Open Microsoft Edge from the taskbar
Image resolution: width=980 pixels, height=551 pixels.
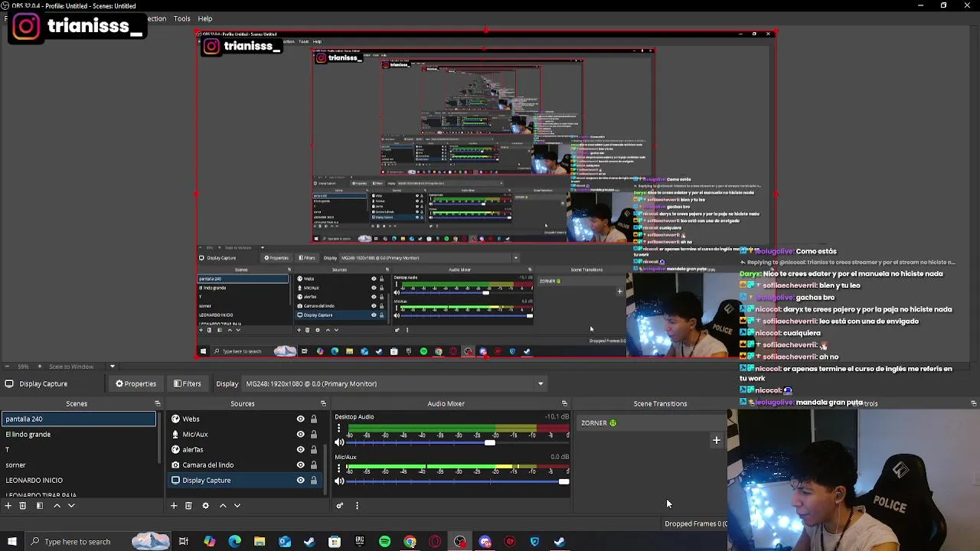coord(234,542)
